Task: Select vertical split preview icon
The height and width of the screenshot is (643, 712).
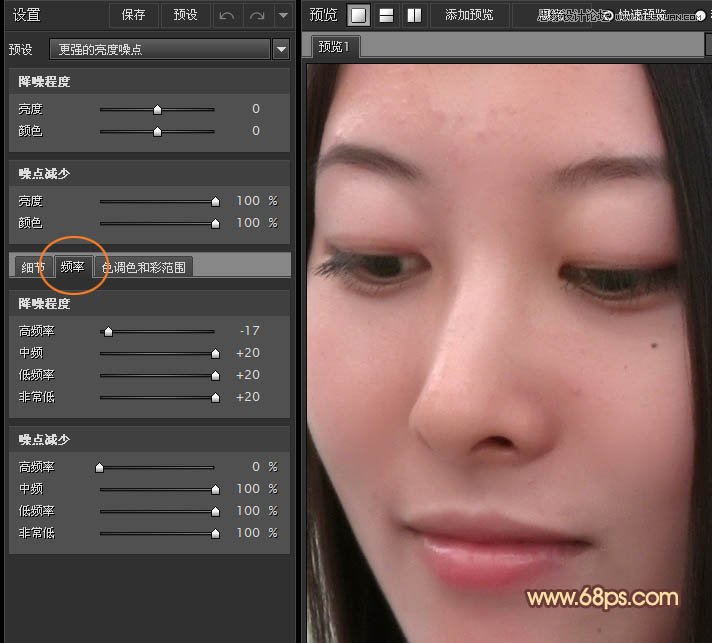Action: (414, 15)
